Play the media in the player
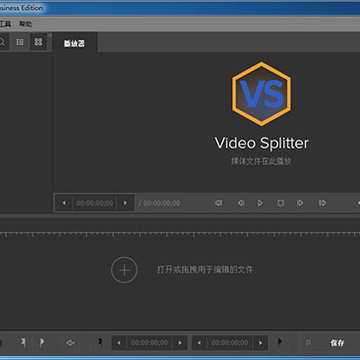 point(260,203)
